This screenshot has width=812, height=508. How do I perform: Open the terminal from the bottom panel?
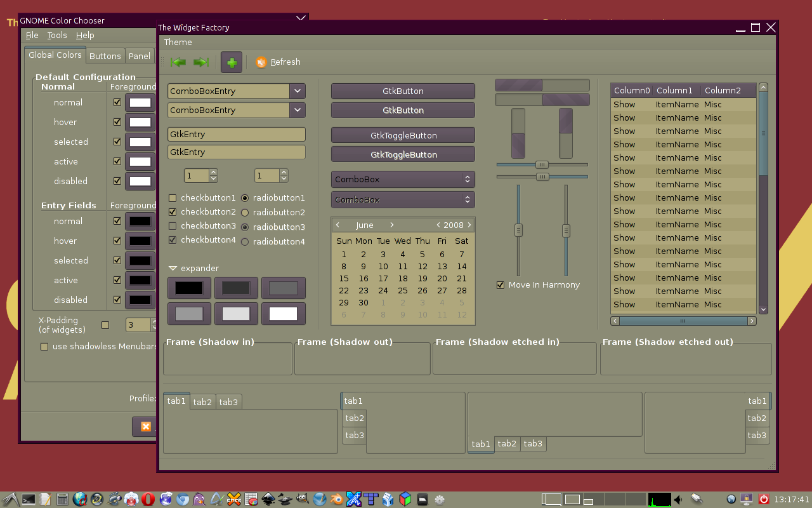coord(28,499)
